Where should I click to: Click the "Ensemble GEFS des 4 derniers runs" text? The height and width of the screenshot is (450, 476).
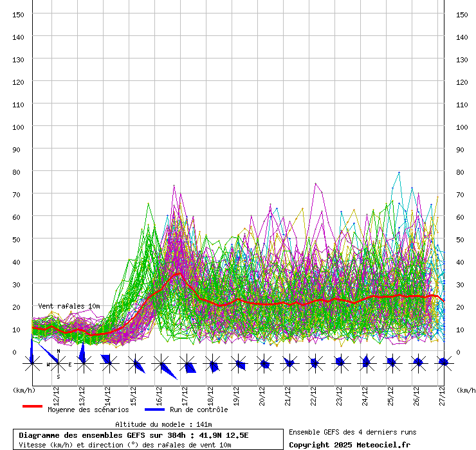point(352,432)
